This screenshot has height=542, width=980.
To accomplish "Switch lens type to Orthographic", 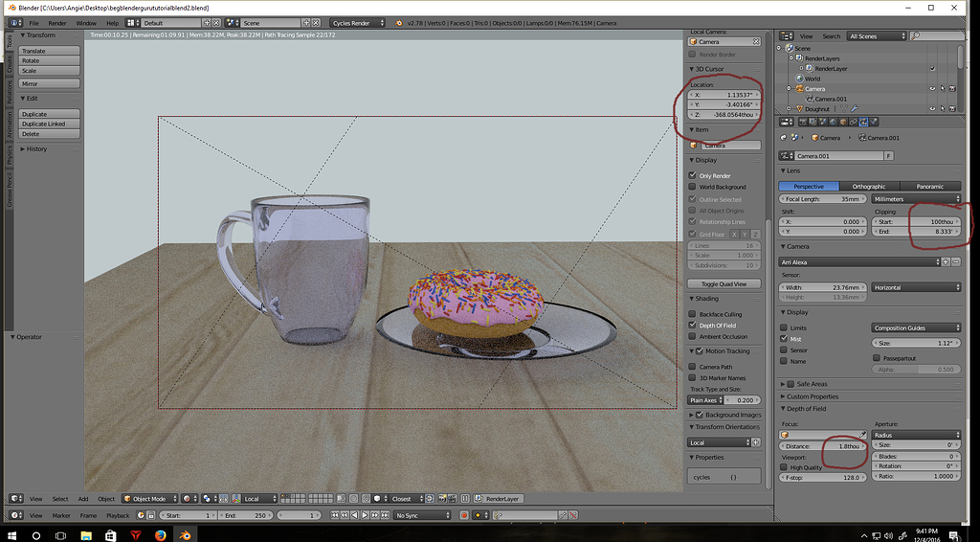I will point(869,187).
